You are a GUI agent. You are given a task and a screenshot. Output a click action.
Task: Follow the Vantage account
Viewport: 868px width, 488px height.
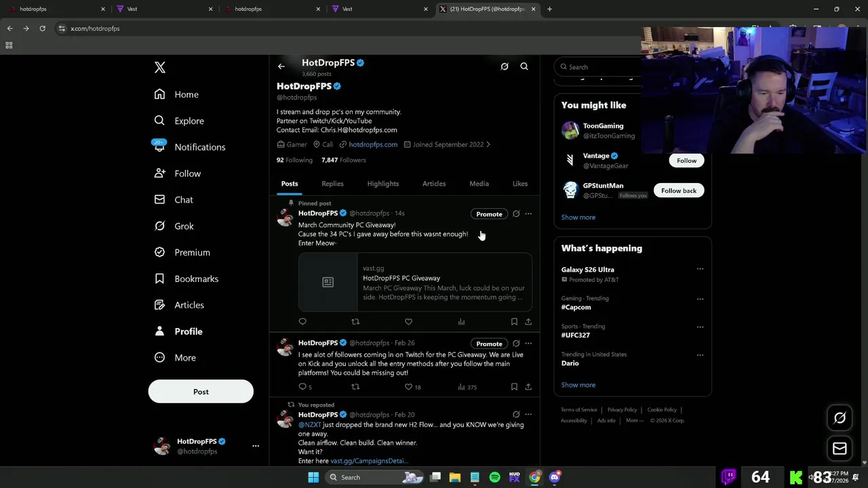(x=686, y=161)
